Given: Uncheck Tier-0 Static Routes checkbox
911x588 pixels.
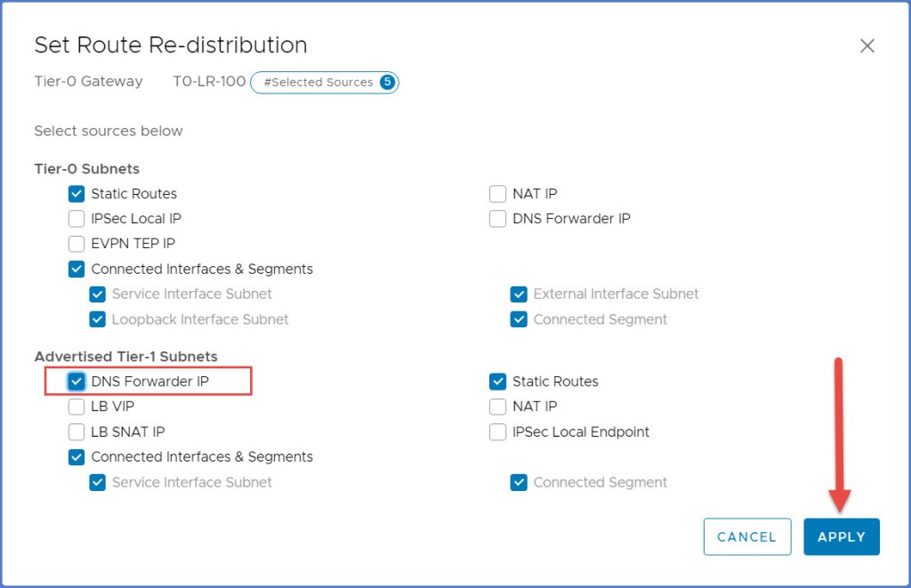Looking at the screenshot, I should pyautogui.click(x=77, y=194).
